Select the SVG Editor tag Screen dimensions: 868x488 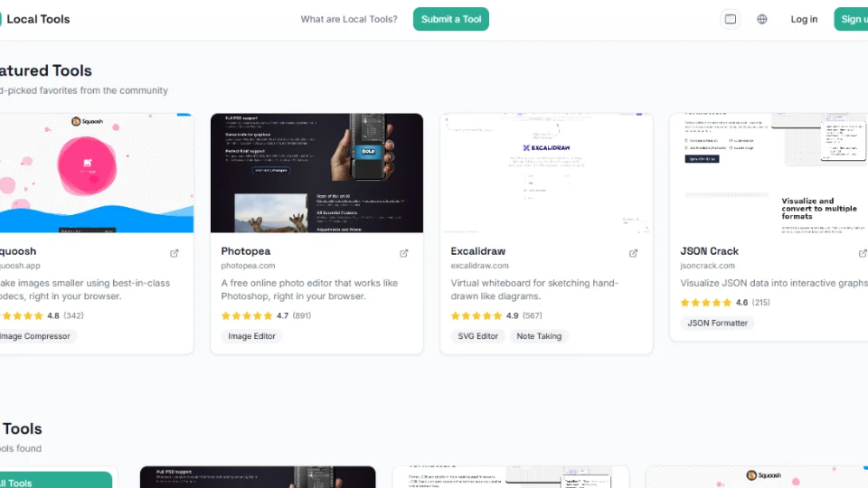click(478, 336)
